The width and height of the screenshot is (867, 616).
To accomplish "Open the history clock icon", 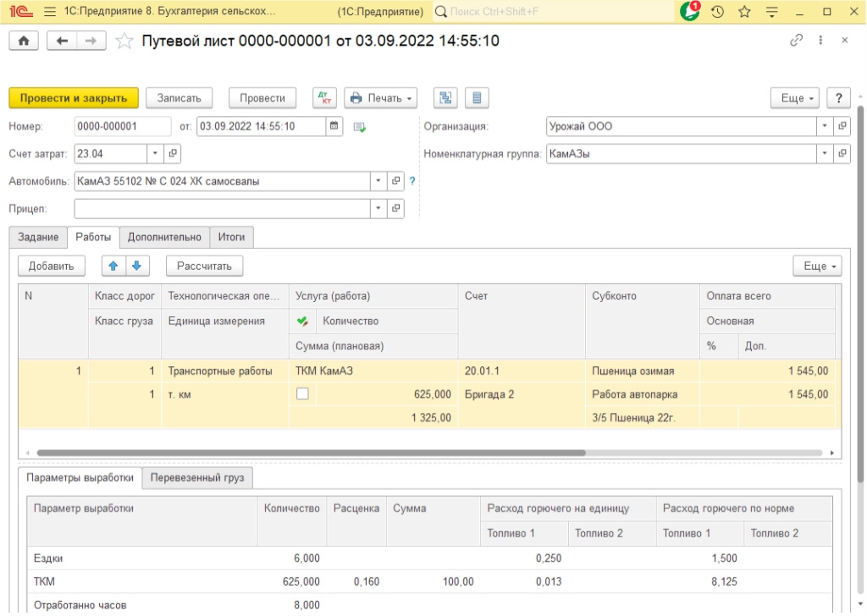I will pyautogui.click(x=717, y=12).
